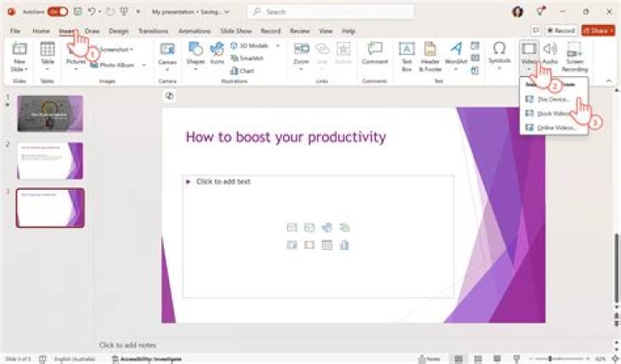Open the Shapes gallery
The image size is (621, 364).
click(x=195, y=54)
